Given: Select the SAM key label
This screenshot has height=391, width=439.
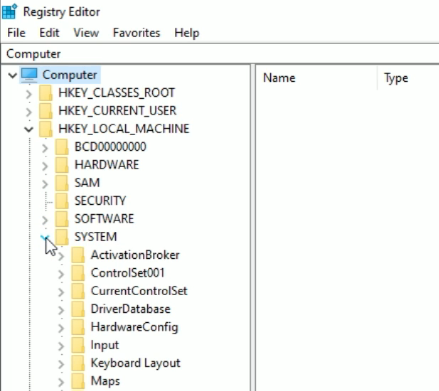Looking at the screenshot, I should point(87,183).
